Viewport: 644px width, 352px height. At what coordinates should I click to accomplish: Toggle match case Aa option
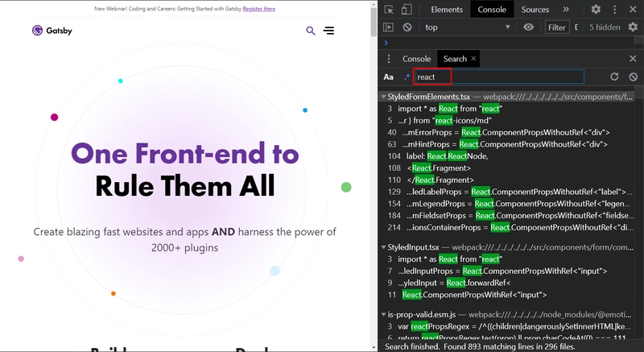(x=389, y=77)
